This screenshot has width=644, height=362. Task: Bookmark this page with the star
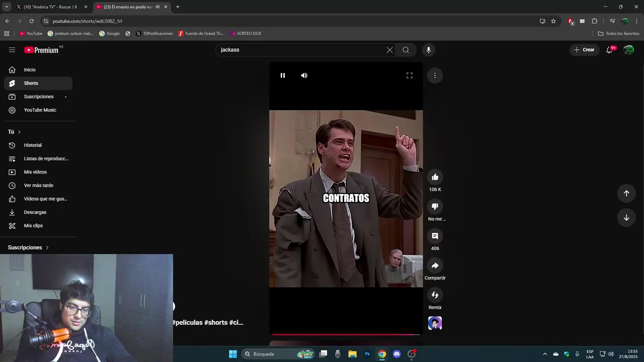(553, 21)
